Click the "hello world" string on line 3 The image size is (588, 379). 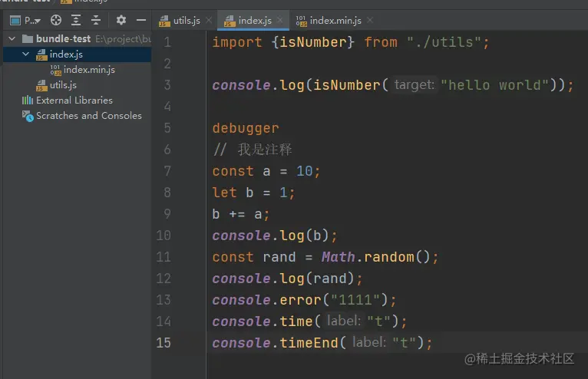[494, 85]
